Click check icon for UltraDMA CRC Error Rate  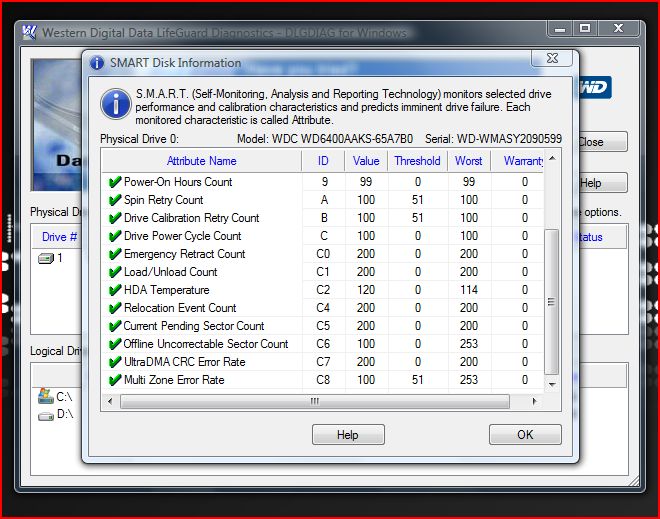coord(114,362)
